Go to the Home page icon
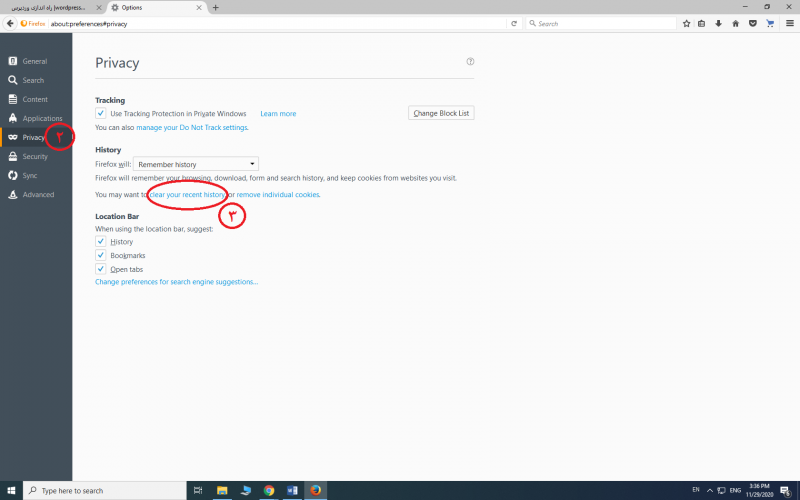 [735, 23]
